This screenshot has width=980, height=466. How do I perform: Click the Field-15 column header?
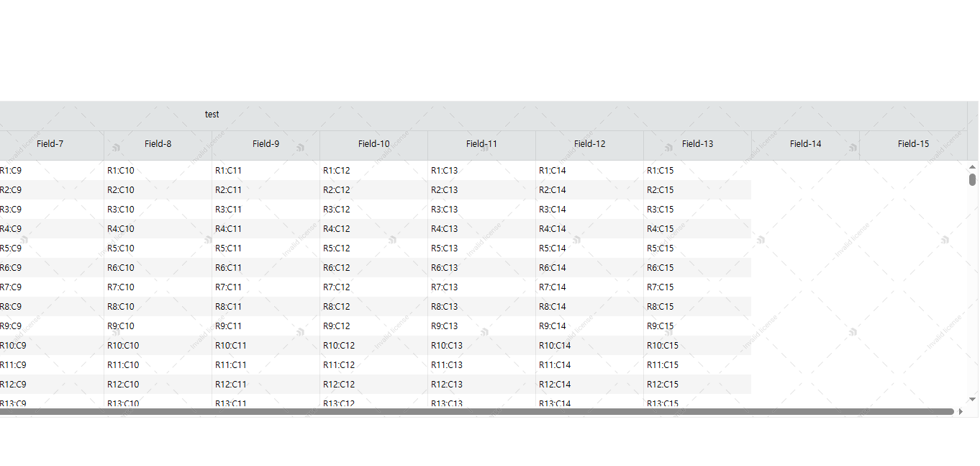913,144
